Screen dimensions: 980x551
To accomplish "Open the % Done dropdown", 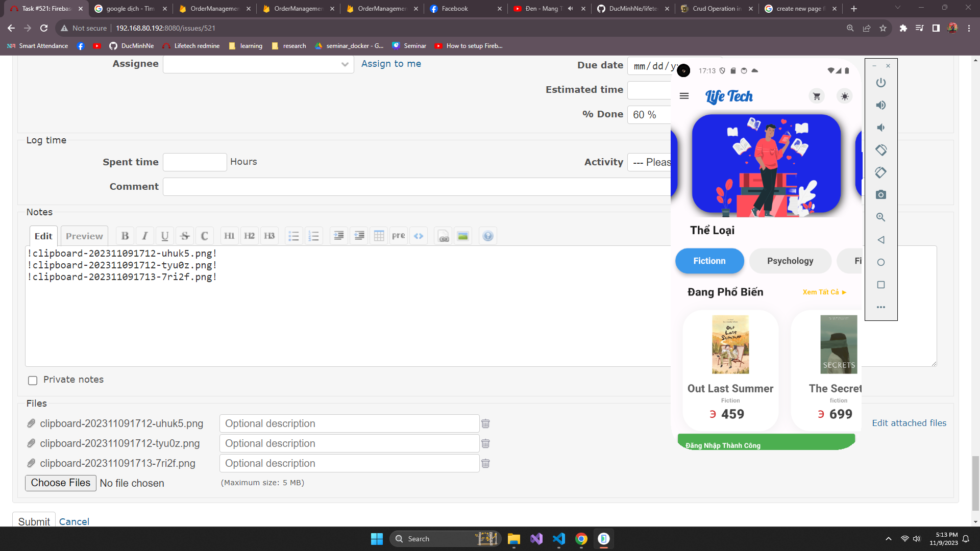I will pyautogui.click(x=648, y=115).
